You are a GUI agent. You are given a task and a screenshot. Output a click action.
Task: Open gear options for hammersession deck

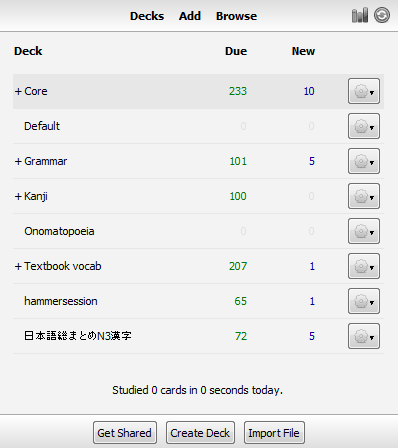tap(364, 301)
